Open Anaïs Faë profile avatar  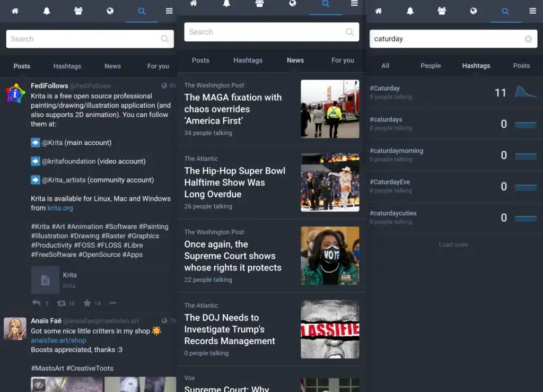(15, 329)
